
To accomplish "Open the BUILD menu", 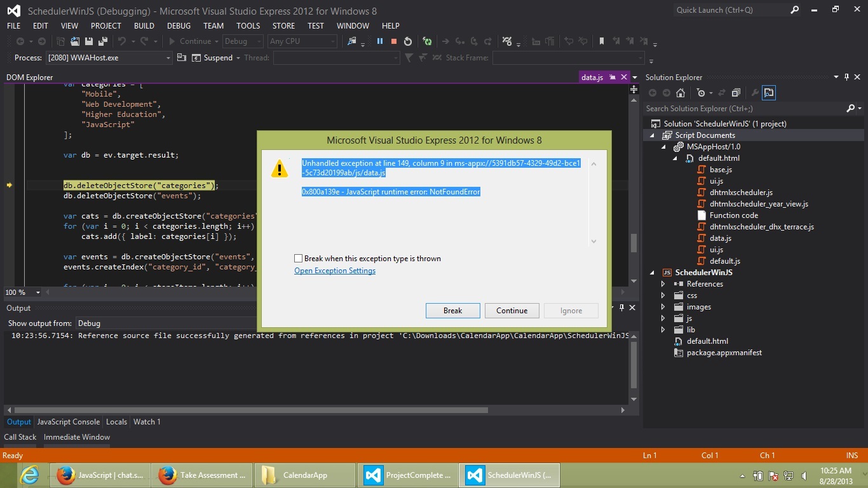I will (x=144, y=26).
